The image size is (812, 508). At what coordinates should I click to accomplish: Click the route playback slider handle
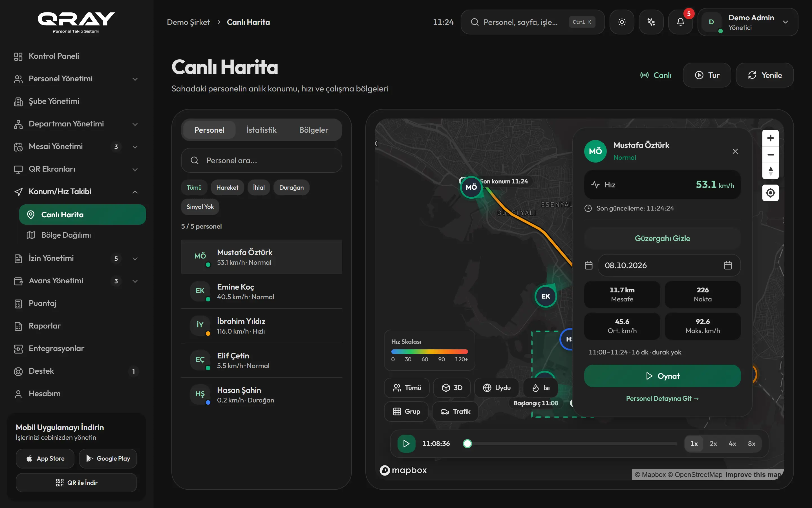[x=467, y=444]
